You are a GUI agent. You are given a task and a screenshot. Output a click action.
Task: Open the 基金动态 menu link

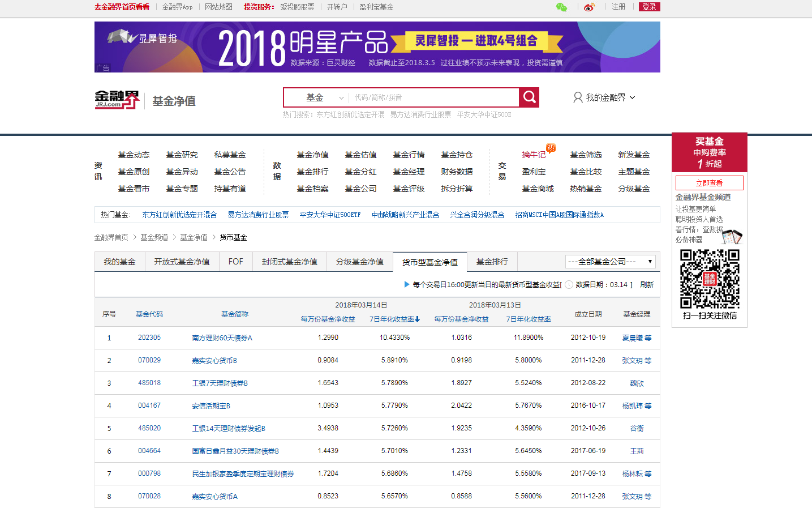click(x=134, y=155)
